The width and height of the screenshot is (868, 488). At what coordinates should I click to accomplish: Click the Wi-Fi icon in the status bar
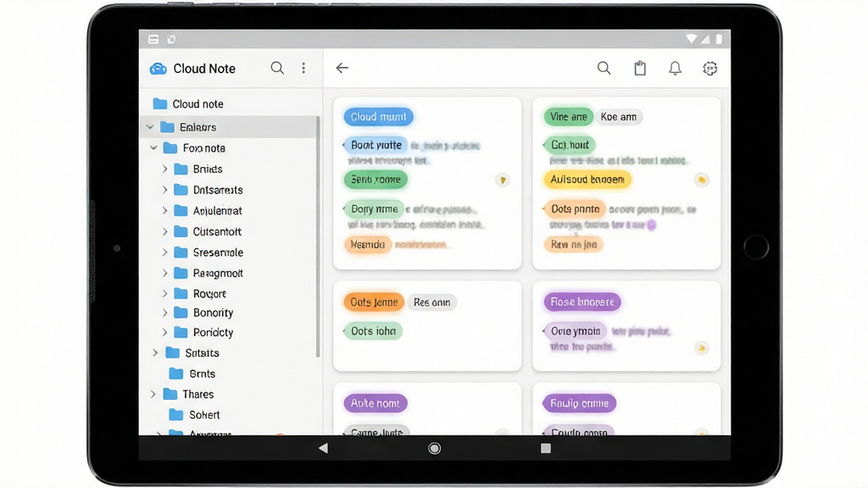coord(692,39)
